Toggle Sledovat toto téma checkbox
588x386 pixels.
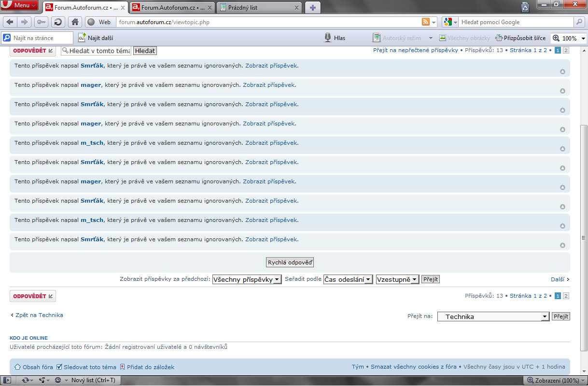coord(59,367)
